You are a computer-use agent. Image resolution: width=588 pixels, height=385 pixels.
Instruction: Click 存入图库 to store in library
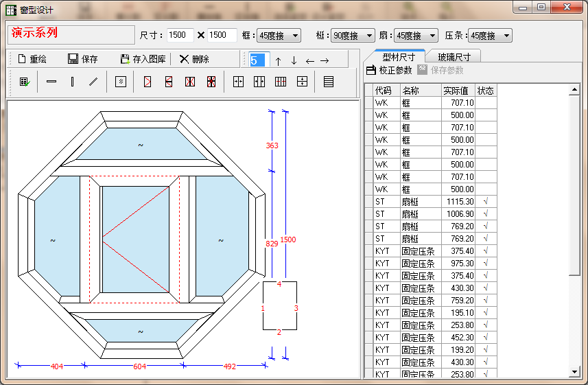coord(143,59)
